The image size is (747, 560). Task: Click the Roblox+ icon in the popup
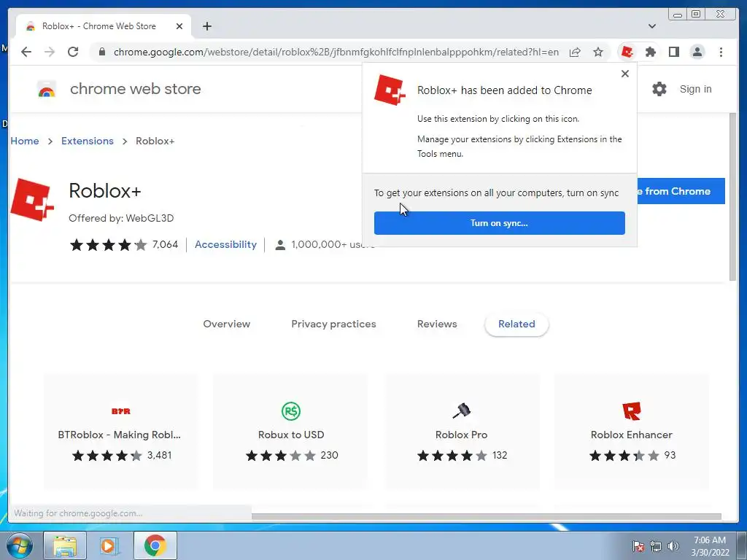pos(390,90)
